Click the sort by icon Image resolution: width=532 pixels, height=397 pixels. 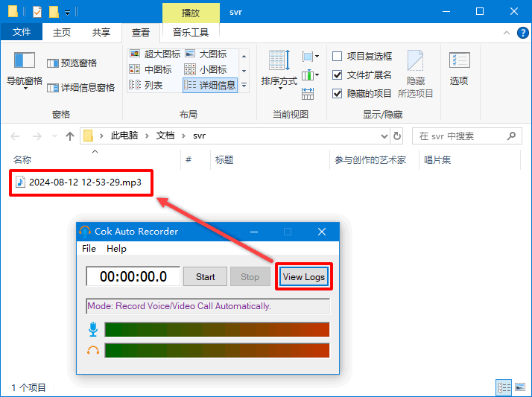(x=279, y=67)
